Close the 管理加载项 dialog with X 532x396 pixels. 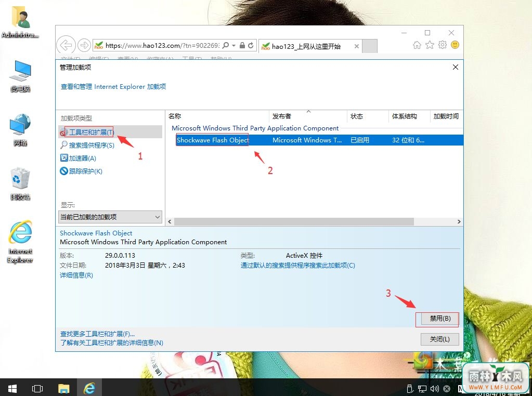click(x=456, y=67)
